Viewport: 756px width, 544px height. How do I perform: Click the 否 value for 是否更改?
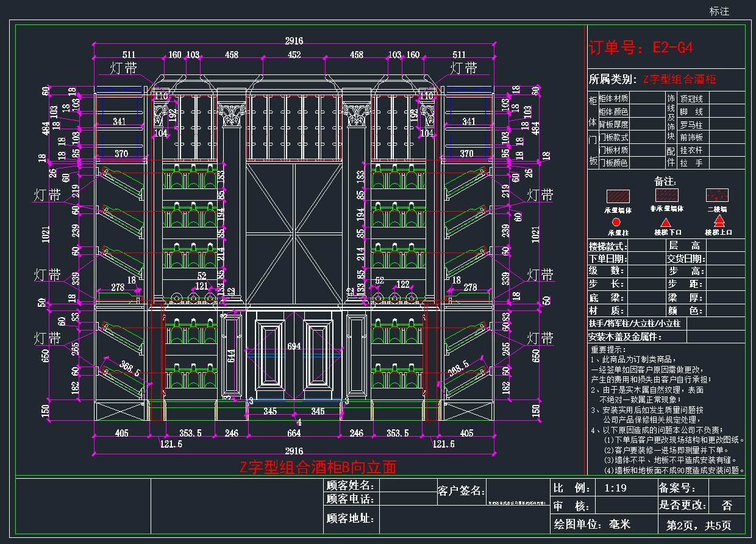[727, 506]
